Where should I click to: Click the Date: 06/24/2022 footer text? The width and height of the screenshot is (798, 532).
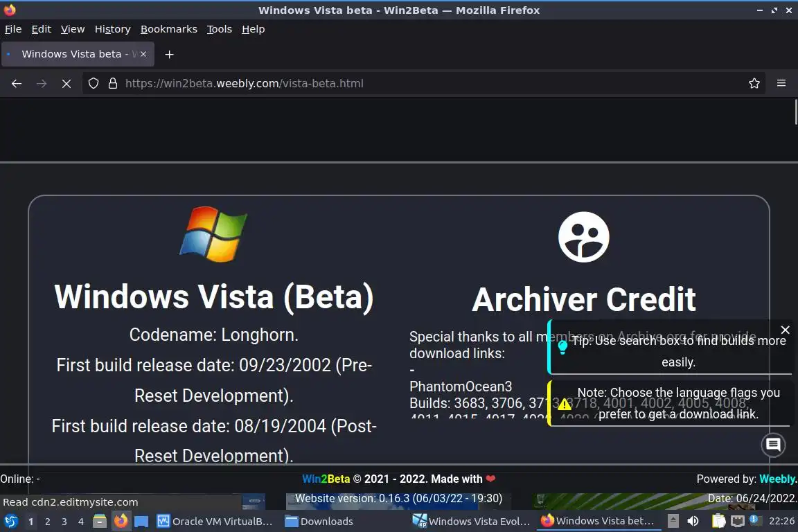tap(752, 498)
